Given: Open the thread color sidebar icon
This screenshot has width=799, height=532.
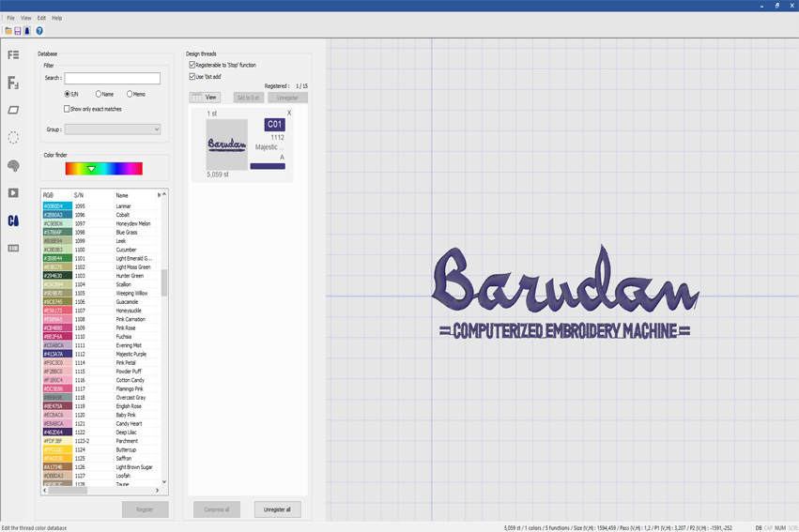Looking at the screenshot, I should (x=13, y=220).
